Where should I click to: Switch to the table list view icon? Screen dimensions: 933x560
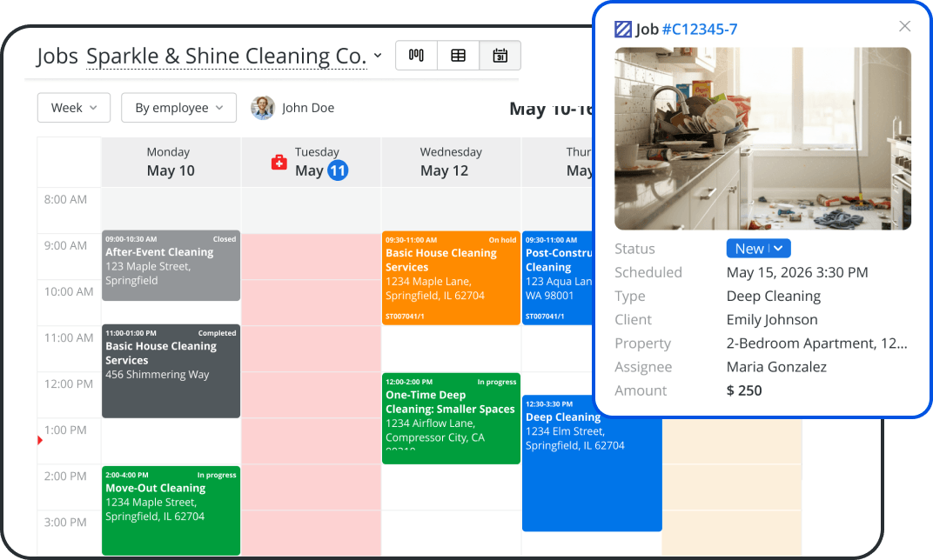(x=458, y=56)
